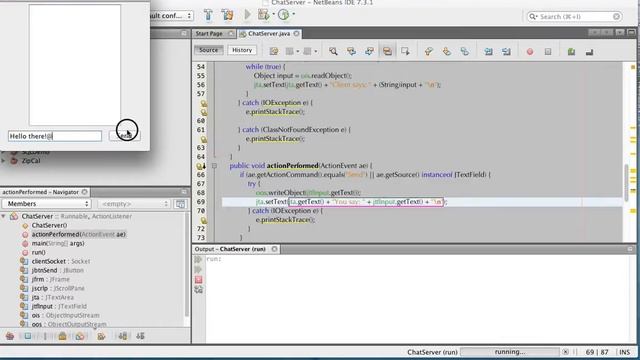The image size is (640, 360).
Task: Click the lightbulb hint on line 58
Action: click(204, 103)
